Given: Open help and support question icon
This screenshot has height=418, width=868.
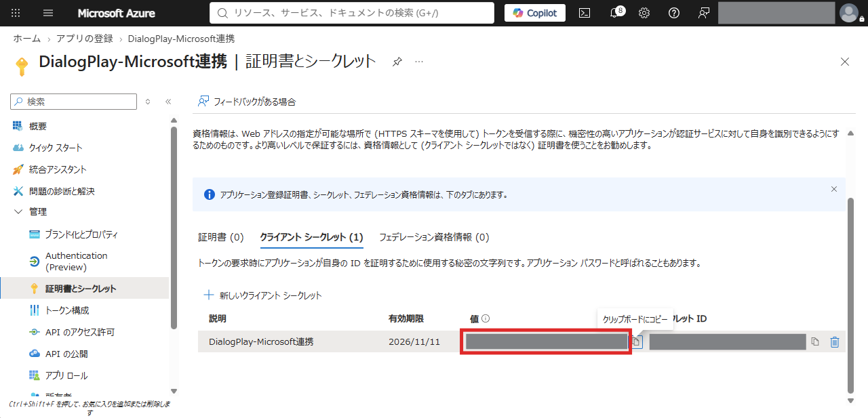Looking at the screenshot, I should click(x=674, y=13).
